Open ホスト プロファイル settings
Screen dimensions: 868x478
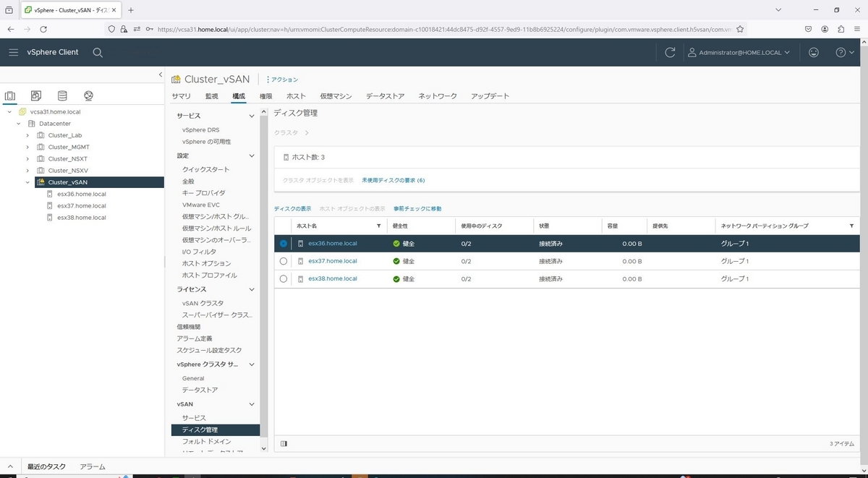[209, 275]
